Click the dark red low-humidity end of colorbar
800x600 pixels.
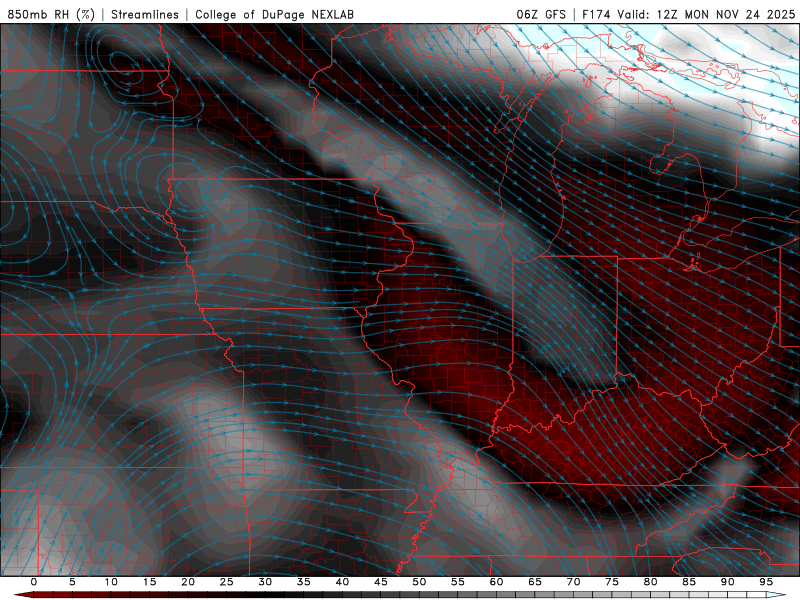pyautogui.click(x=23, y=595)
